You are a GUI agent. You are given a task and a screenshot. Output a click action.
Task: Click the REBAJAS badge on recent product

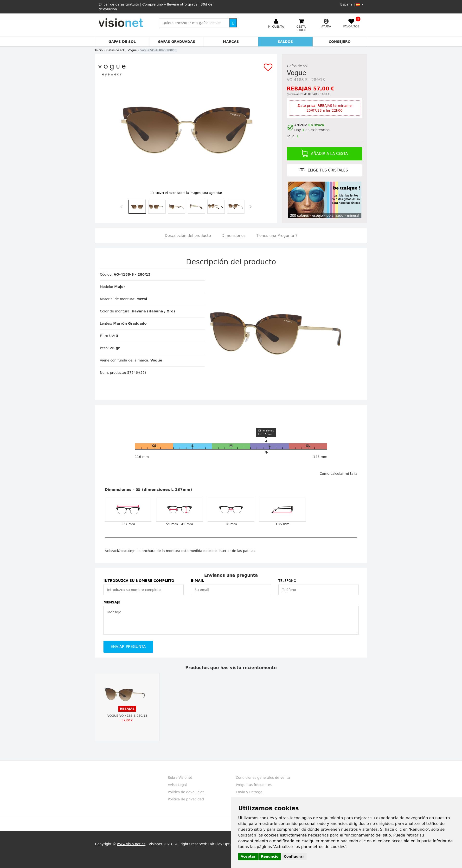pyautogui.click(x=127, y=709)
